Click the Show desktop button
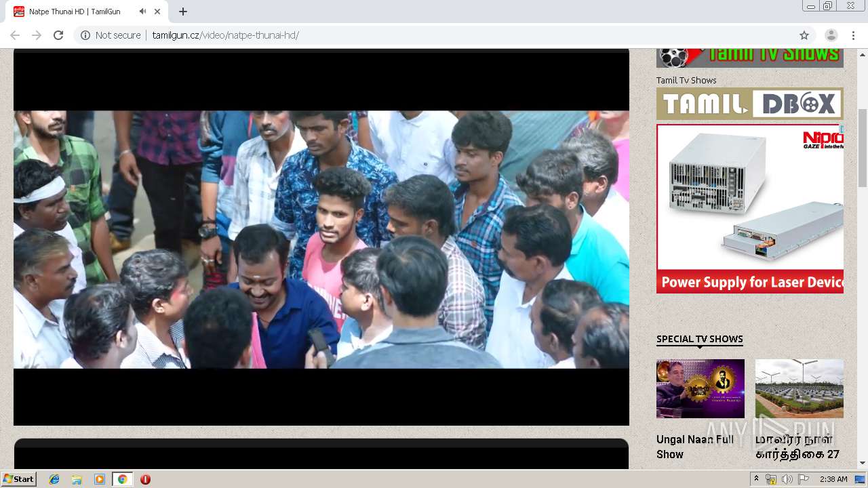 click(x=860, y=479)
